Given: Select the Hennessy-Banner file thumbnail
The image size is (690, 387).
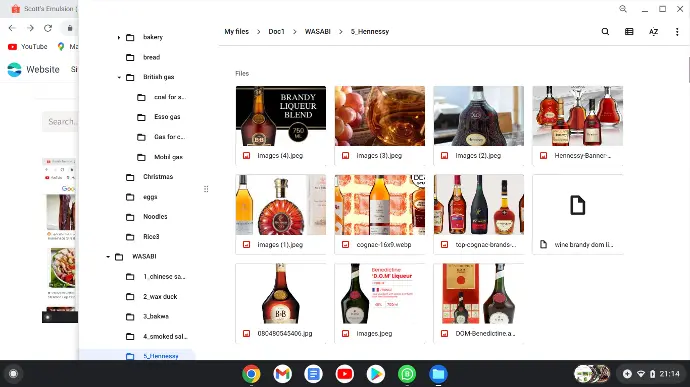Looking at the screenshot, I should click(x=578, y=116).
